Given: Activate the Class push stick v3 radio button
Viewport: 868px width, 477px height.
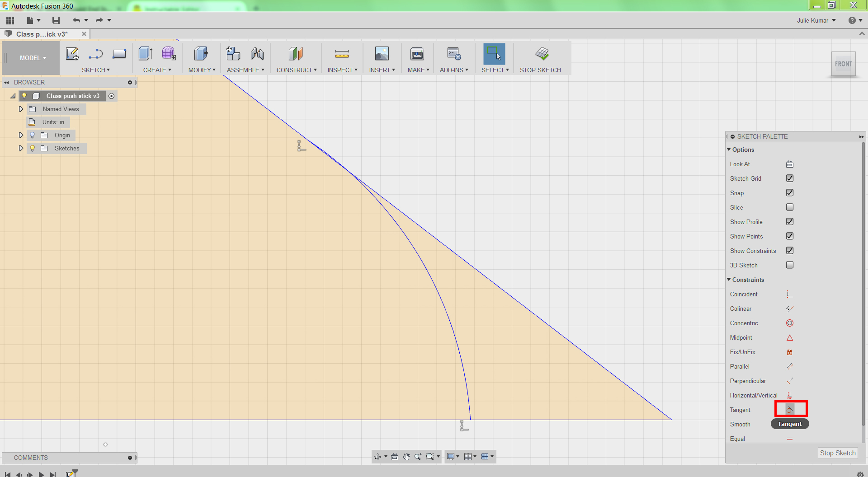Looking at the screenshot, I should (112, 96).
